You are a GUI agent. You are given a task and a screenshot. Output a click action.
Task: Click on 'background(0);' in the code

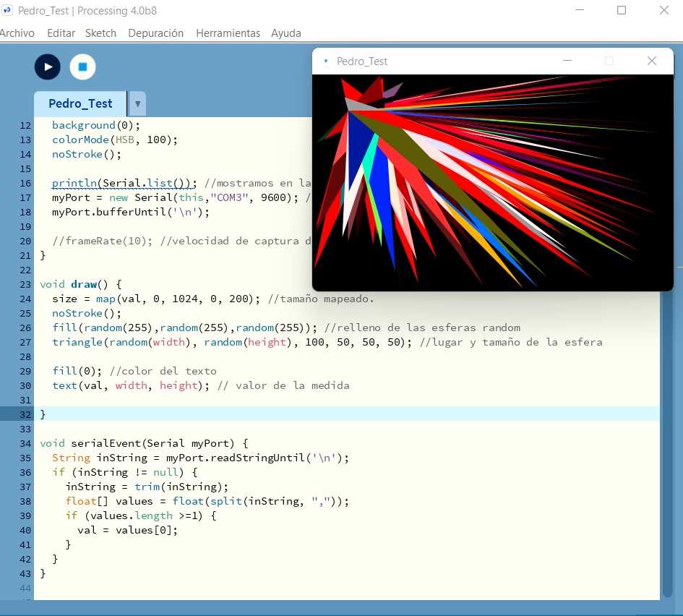pyautogui.click(x=96, y=126)
